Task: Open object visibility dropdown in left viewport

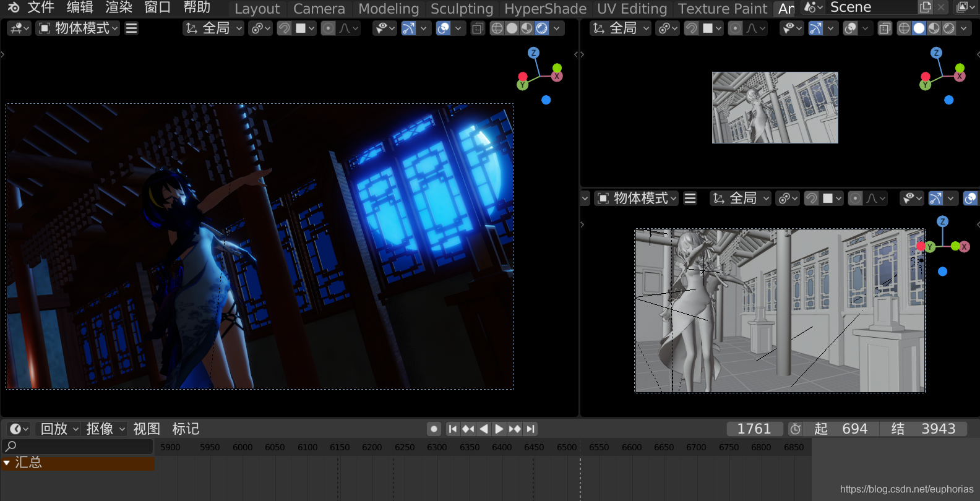Action: click(x=385, y=28)
